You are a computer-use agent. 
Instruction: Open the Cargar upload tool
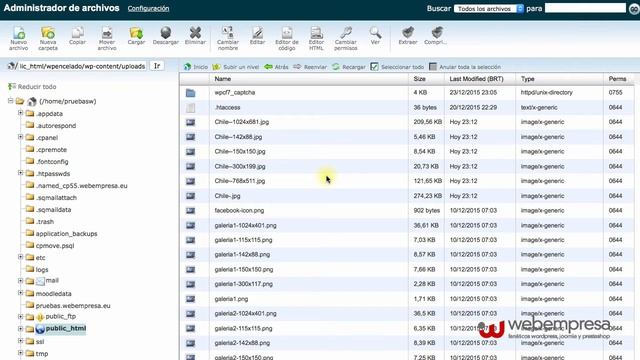pos(136,36)
